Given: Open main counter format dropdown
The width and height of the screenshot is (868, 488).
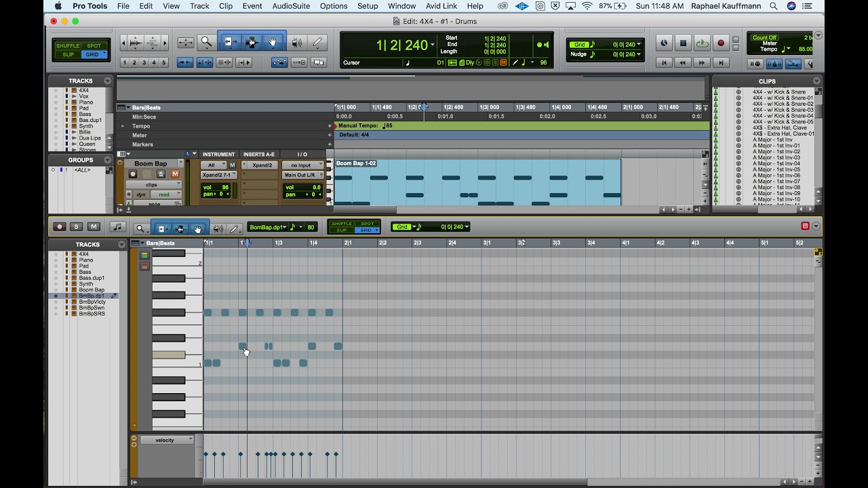Looking at the screenshot, I should 432,45.
